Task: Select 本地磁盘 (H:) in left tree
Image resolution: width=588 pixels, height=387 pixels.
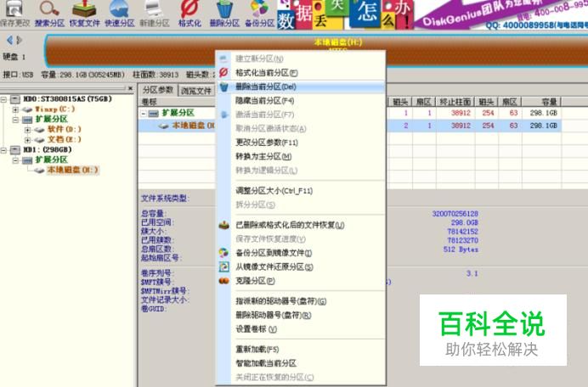Action: (73, 170)
